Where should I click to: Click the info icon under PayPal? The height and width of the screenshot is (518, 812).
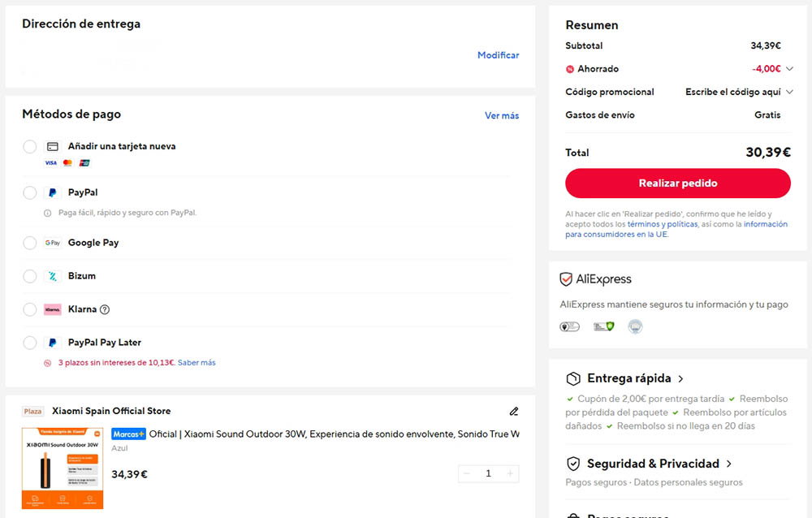48,213
